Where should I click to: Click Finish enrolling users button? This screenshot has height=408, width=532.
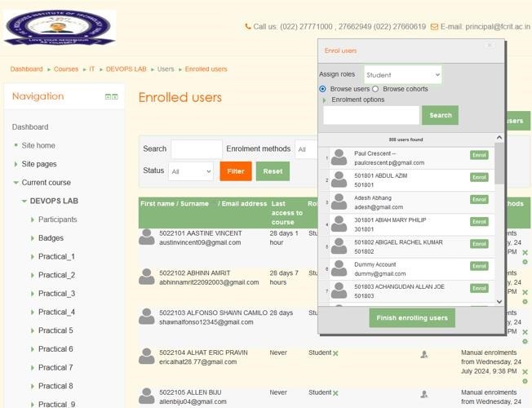(x=411, y=317)
